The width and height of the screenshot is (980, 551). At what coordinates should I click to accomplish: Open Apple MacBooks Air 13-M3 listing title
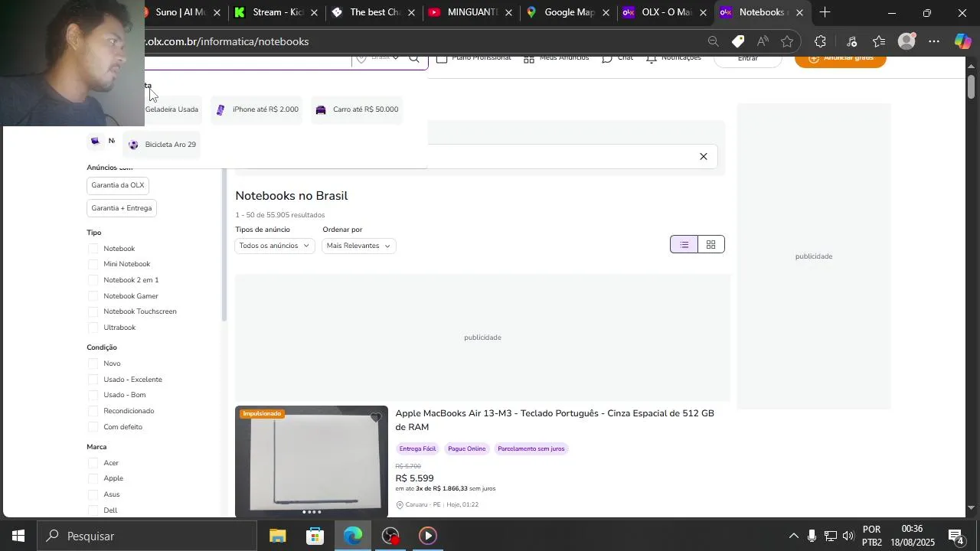pos(554,420)
